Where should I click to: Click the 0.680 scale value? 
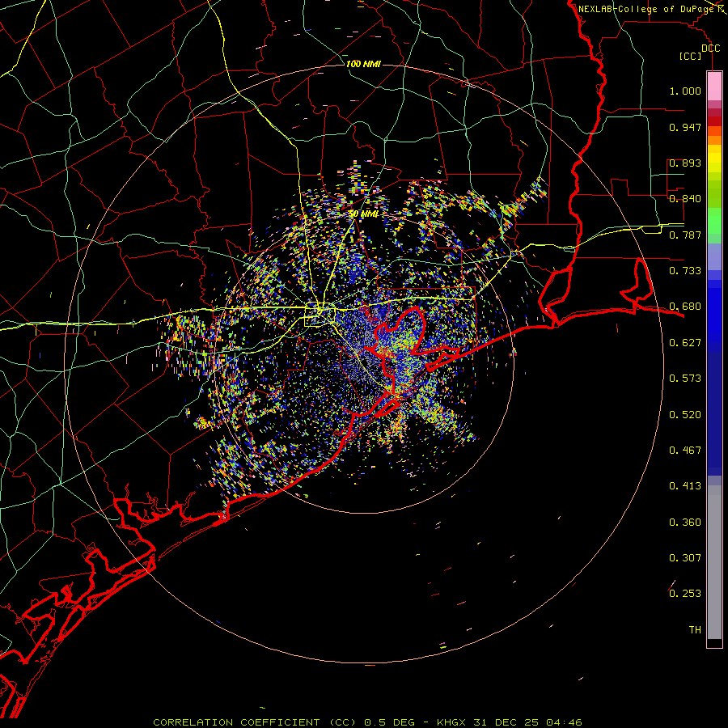point(685,307)
